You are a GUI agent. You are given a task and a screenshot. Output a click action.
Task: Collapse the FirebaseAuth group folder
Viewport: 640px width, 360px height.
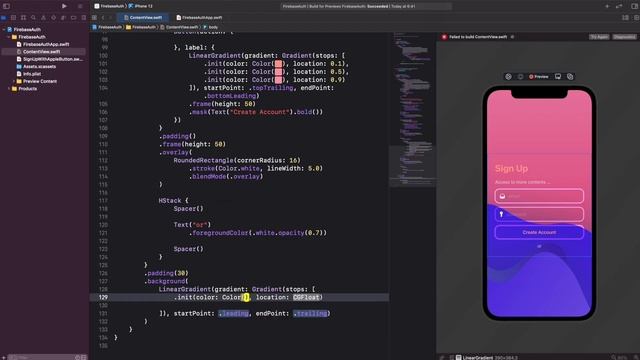[9, 37]
